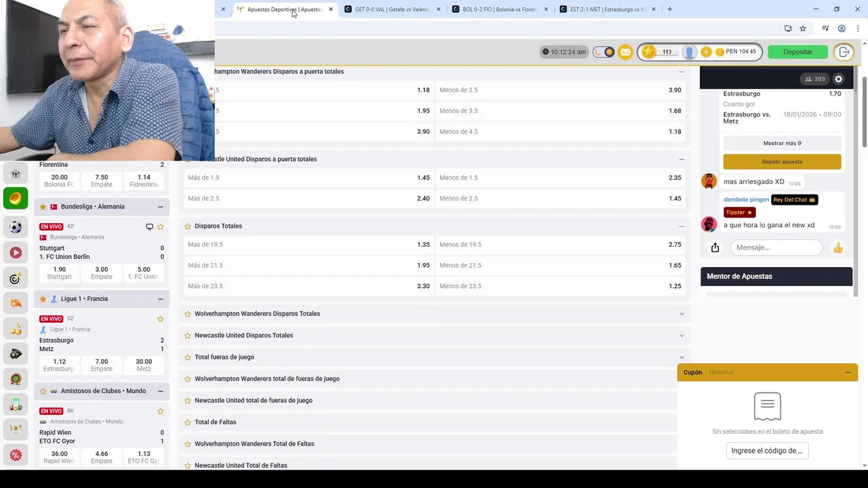868x488 pixels.
Task: Click Ingrese el código de betslip field
Action: pos(767,451)
